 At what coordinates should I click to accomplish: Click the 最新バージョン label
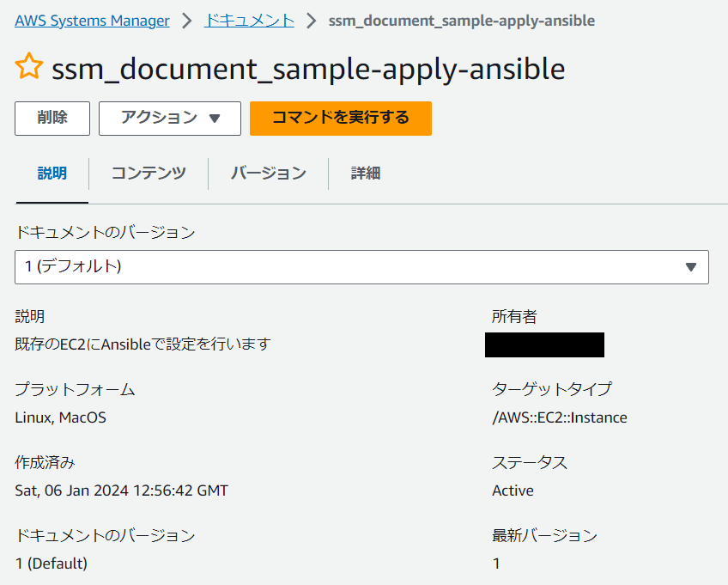pyautogui.click(x=544, y=536)
